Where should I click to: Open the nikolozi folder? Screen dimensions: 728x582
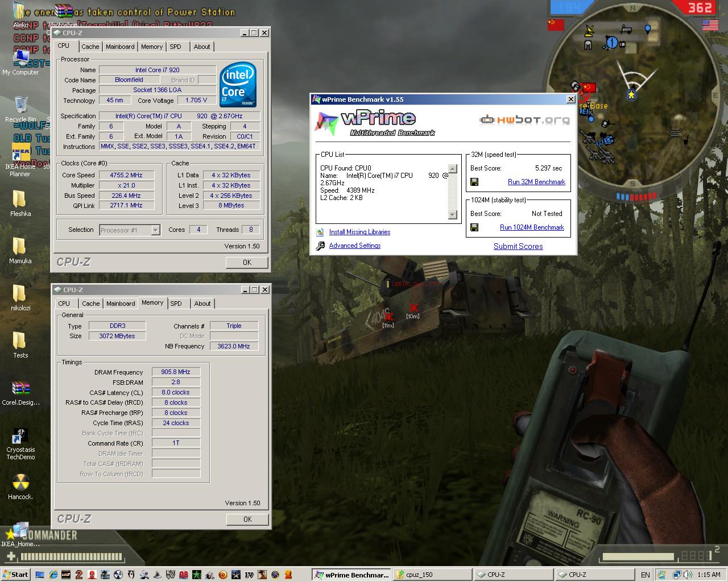(x=20, y=298)
